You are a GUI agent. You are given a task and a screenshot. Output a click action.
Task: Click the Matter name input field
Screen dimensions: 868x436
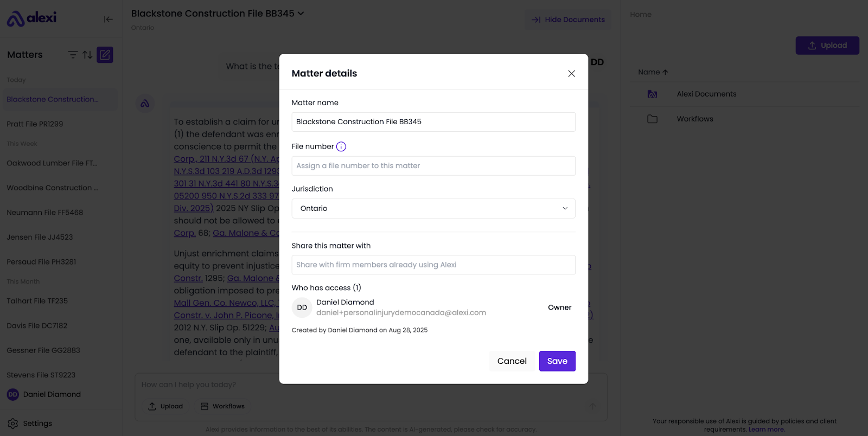point(433,122)
